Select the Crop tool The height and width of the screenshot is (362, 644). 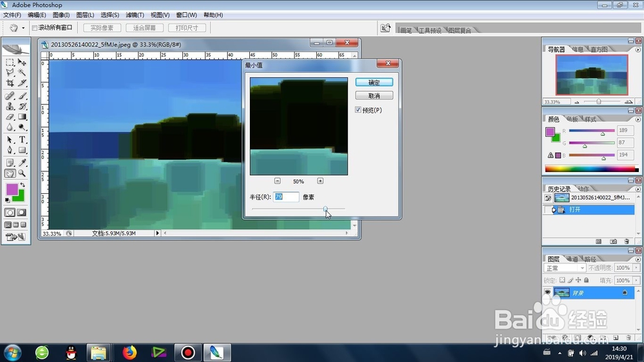10,83
